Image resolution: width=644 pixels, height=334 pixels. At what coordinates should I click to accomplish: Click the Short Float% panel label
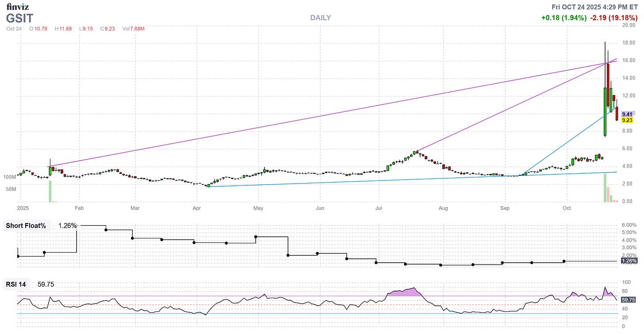pyautogui.click(x=25, y=226)
